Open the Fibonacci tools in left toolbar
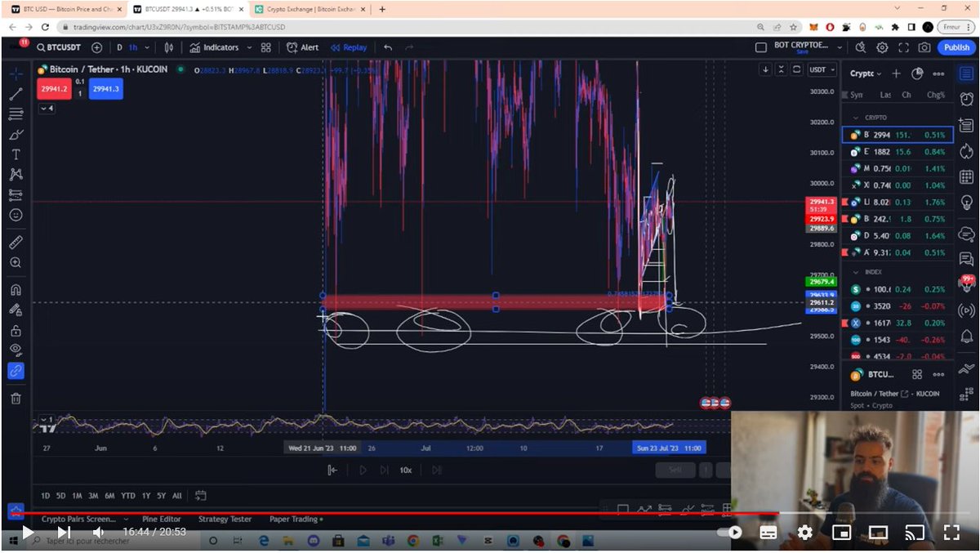 point(16,114)
